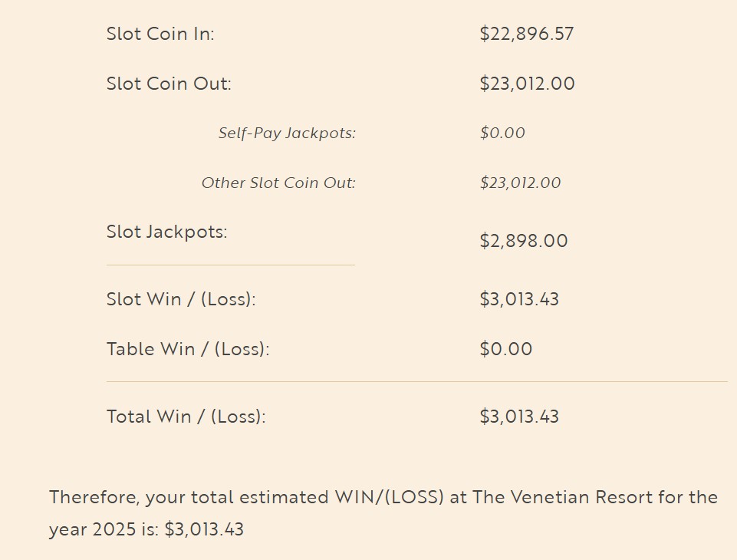Select the $2,898.00 Slot Jackpots amount

point(524,241)
